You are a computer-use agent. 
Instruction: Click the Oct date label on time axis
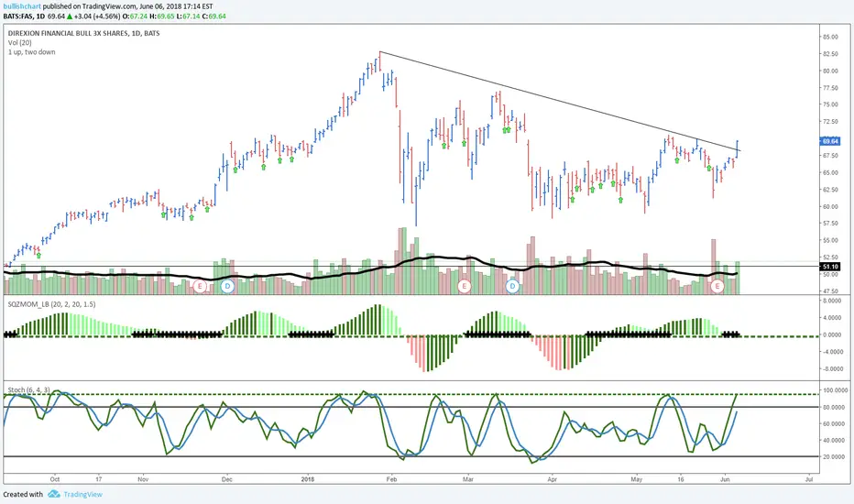pos(54,479)
